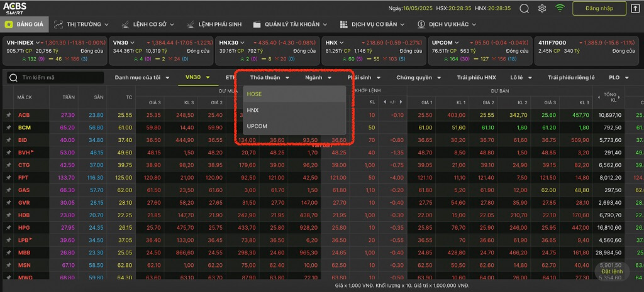Pin the MBB stock row
The width and height of the screenshot is (644, 292).
[x=8, y=252]
